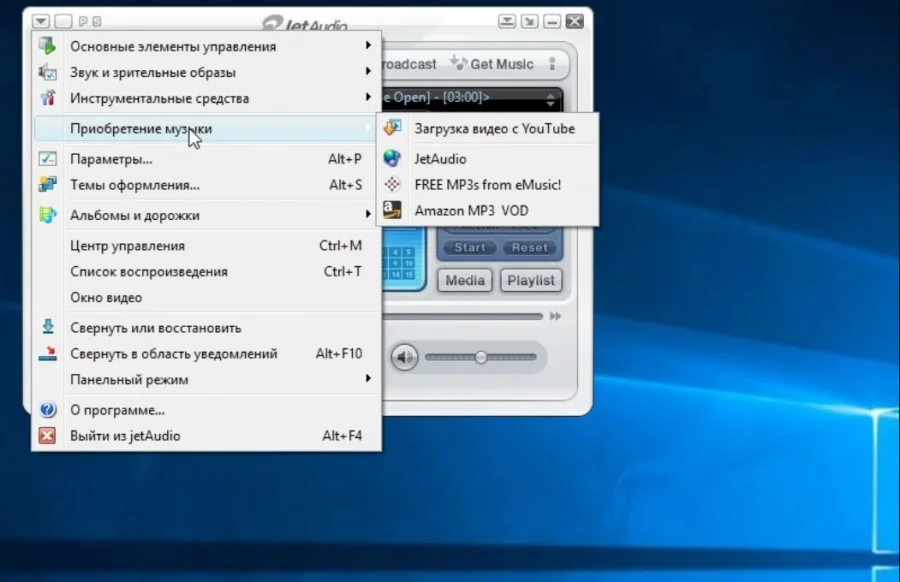Expand Звук и зрительные образы submenu arrow

coord(368,71)
